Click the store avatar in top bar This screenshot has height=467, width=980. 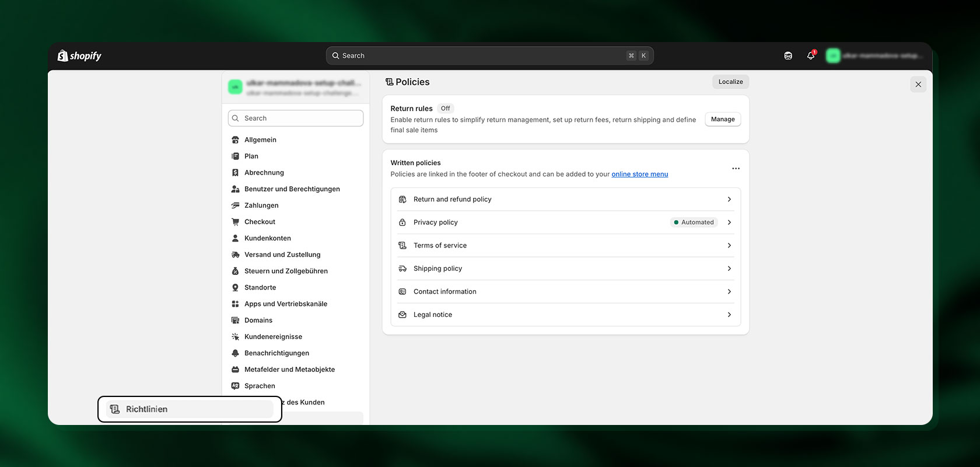pos(833,55)
